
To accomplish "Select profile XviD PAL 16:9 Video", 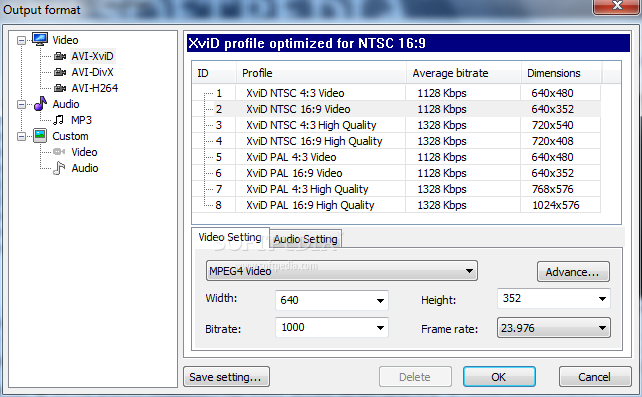I will point(294,173).
